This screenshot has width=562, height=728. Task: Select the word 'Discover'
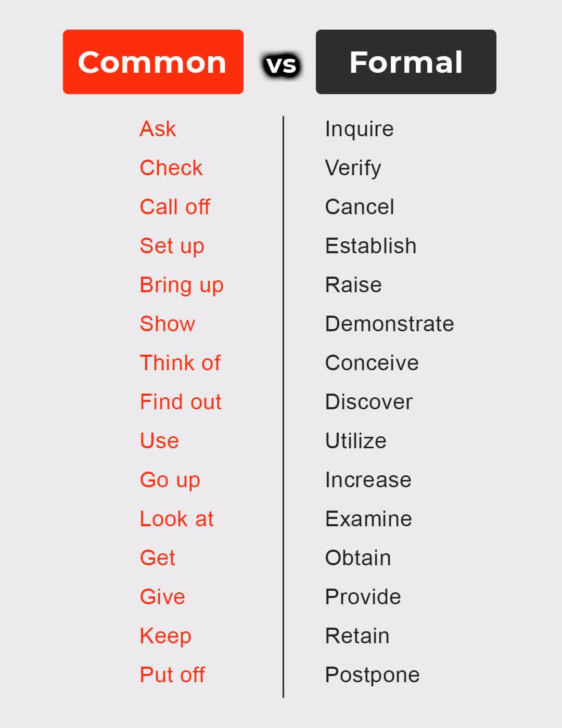[369, 402]
